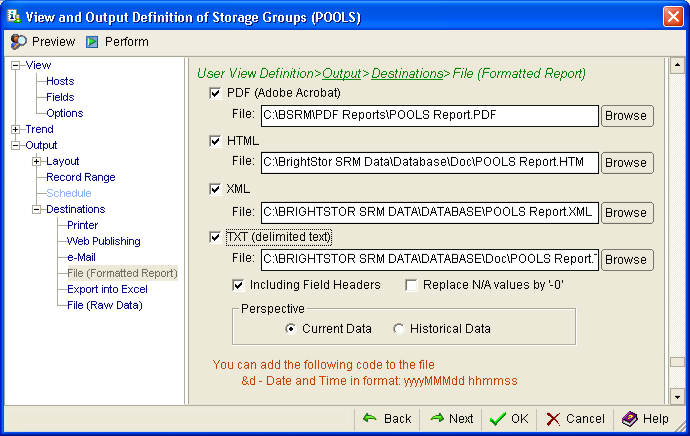Click the red Cancel X icon
The height and width of the screenshot is (436, 690).
pyautogui.click(x=553, y=418)
